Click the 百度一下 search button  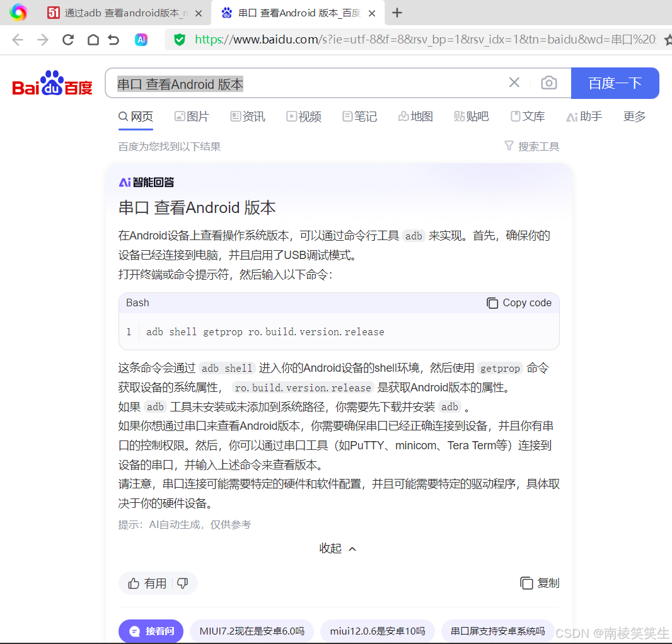point(615,83)
